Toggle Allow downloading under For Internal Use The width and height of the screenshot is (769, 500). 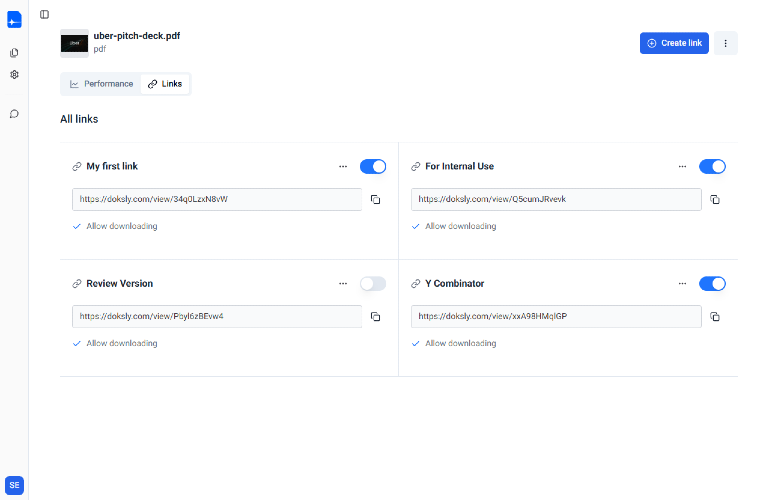454,226
